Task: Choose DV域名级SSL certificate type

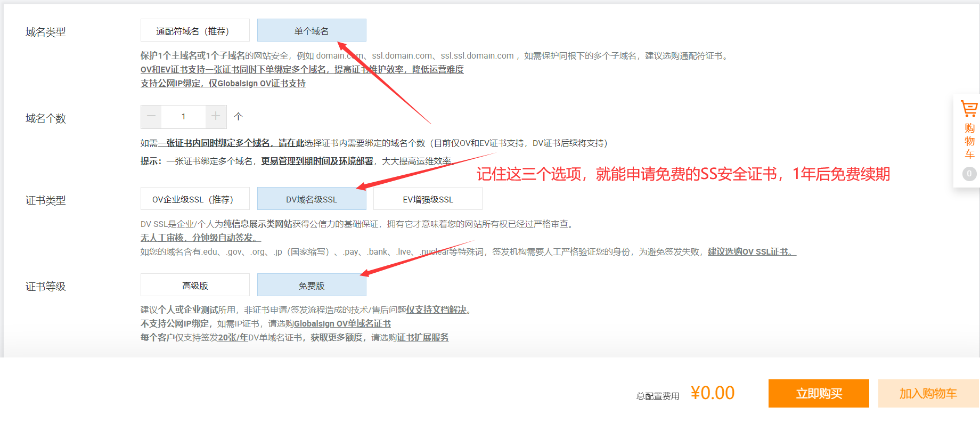Action: point(312,199)
